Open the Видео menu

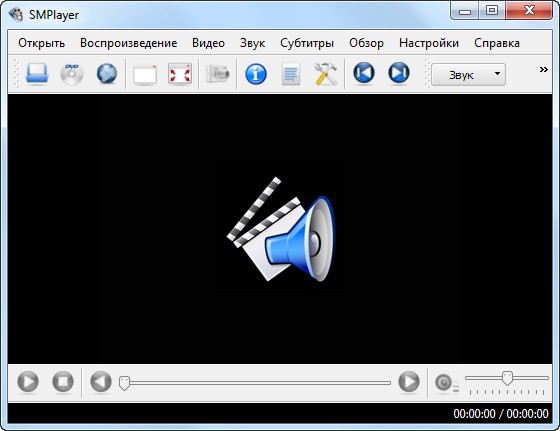208,43
